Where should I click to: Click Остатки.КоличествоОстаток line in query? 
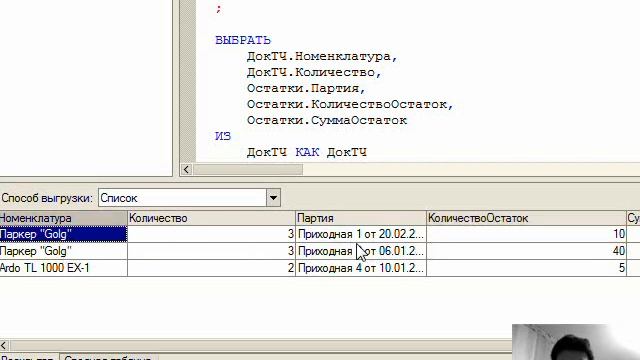pos(350,104)
